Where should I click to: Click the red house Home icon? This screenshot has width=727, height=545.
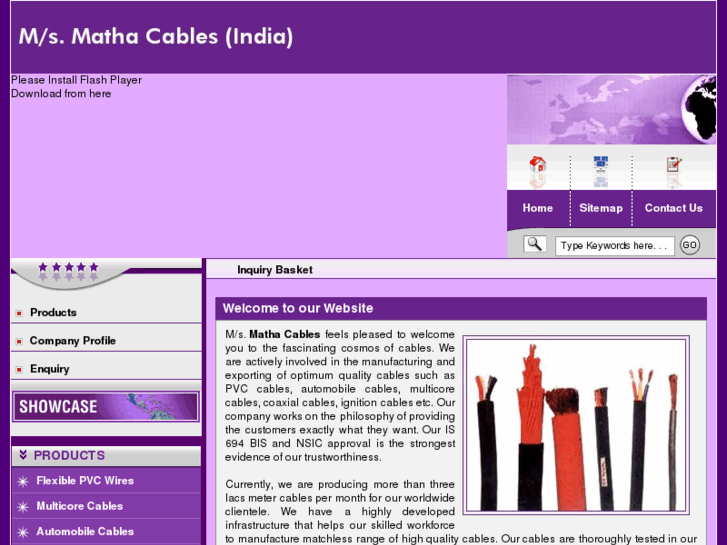click(537, 165)
